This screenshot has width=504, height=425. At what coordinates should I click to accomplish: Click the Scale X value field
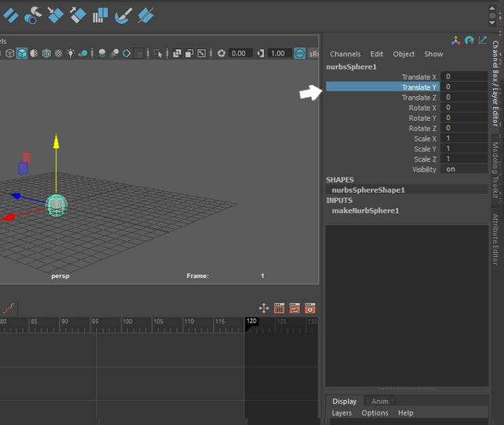(464, 138)
